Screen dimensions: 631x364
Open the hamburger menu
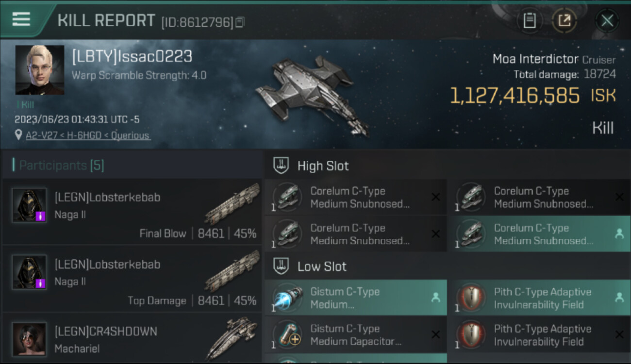coord(21,19)
